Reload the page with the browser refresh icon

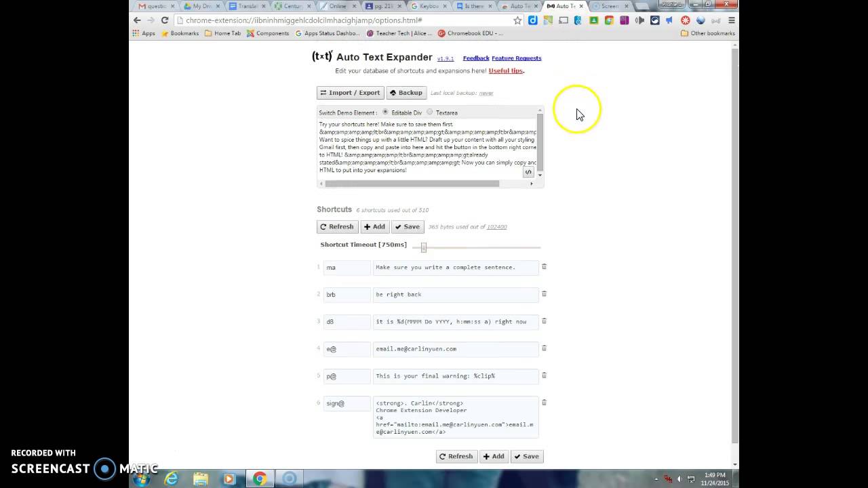(164, 20)
